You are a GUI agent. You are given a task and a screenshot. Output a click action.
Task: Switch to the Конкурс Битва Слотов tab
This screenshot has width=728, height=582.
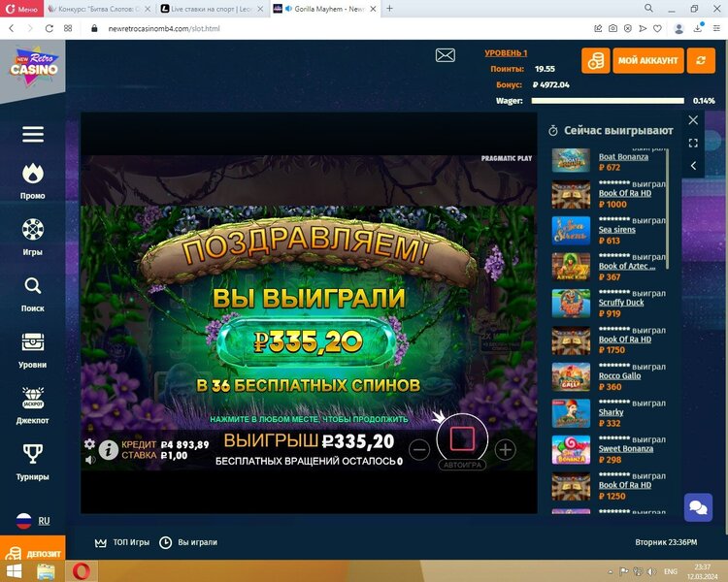tap(99, 9)
